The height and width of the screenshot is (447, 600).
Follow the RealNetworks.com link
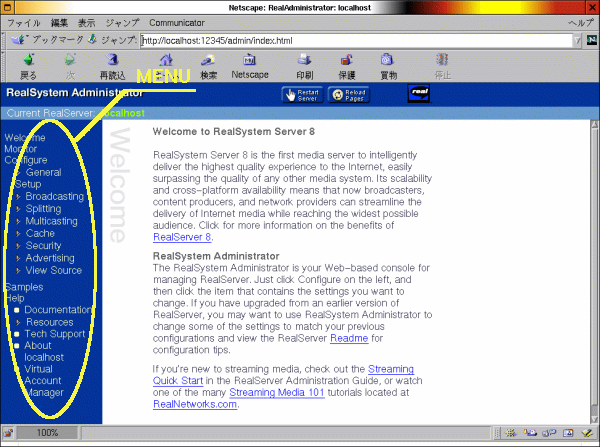click(x=195, y=404)
